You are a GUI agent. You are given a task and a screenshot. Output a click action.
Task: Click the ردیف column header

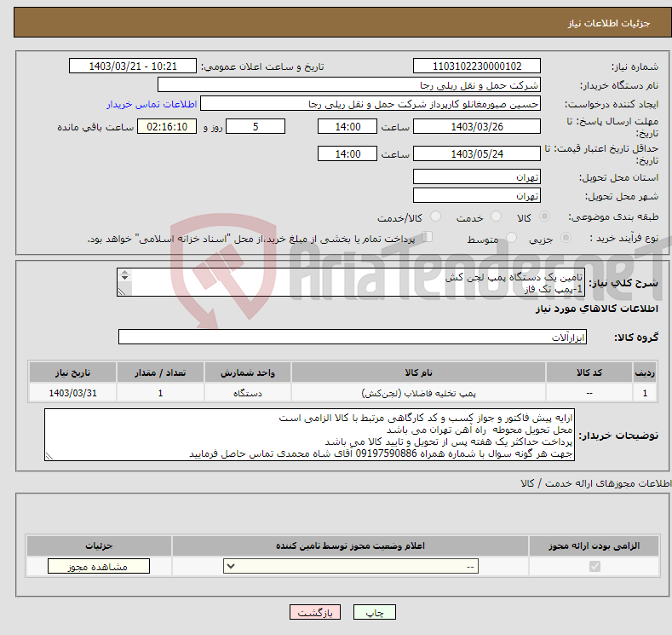pyautogui.click(x=645, y=372)
